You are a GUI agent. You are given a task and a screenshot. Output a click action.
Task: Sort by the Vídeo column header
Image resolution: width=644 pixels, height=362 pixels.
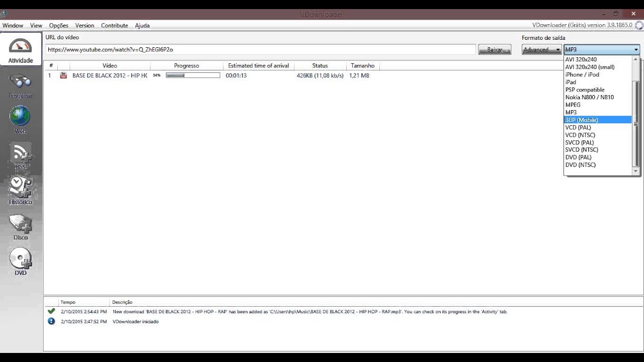[110, 66]
